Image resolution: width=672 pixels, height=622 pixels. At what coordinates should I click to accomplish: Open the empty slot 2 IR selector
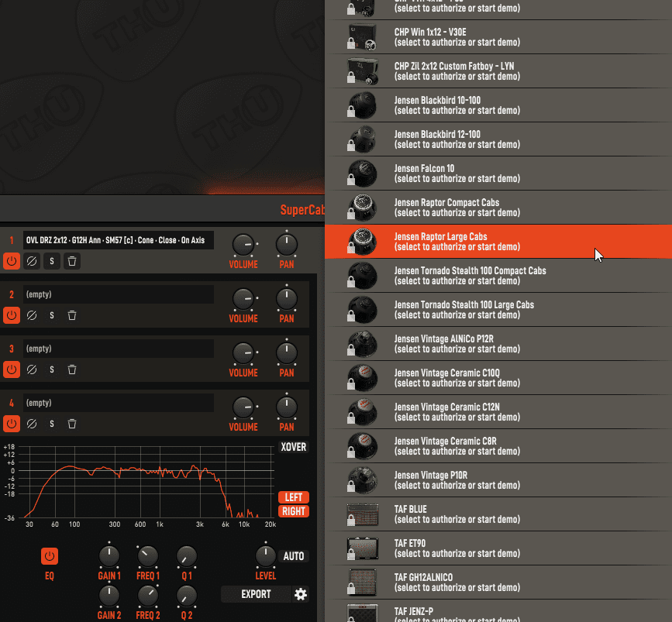[118, 294]
